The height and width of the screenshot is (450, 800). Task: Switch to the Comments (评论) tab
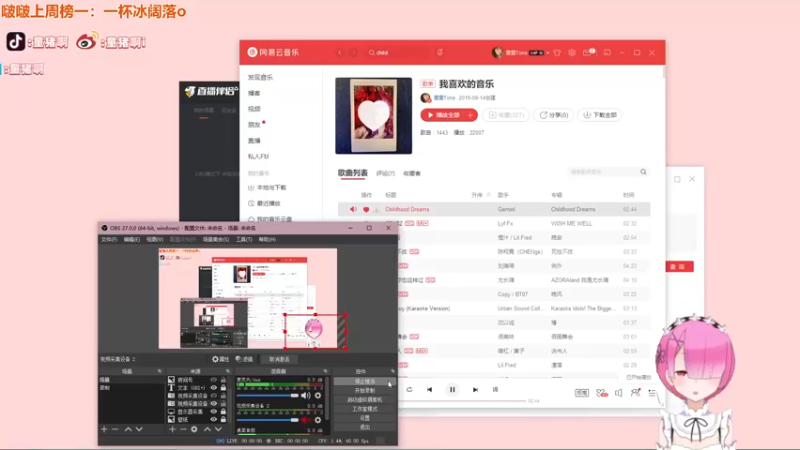click(x=385, y=173)
